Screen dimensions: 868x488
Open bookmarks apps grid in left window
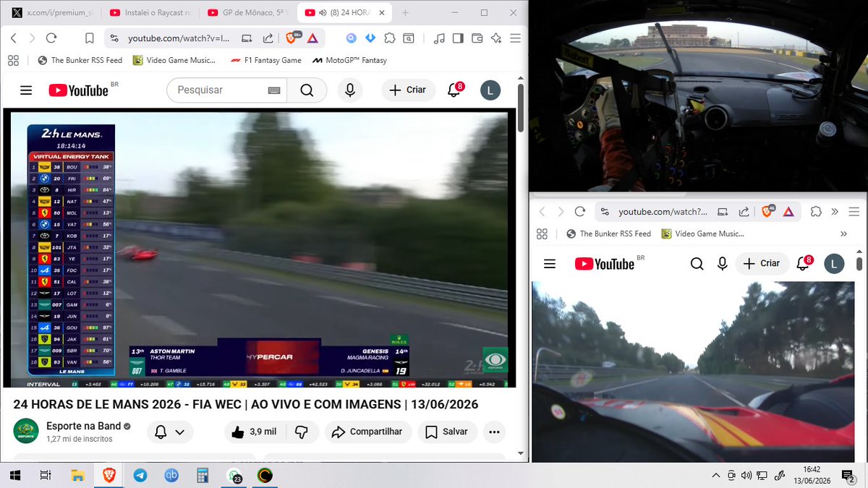pyautogui.click(x=14, y=60)
